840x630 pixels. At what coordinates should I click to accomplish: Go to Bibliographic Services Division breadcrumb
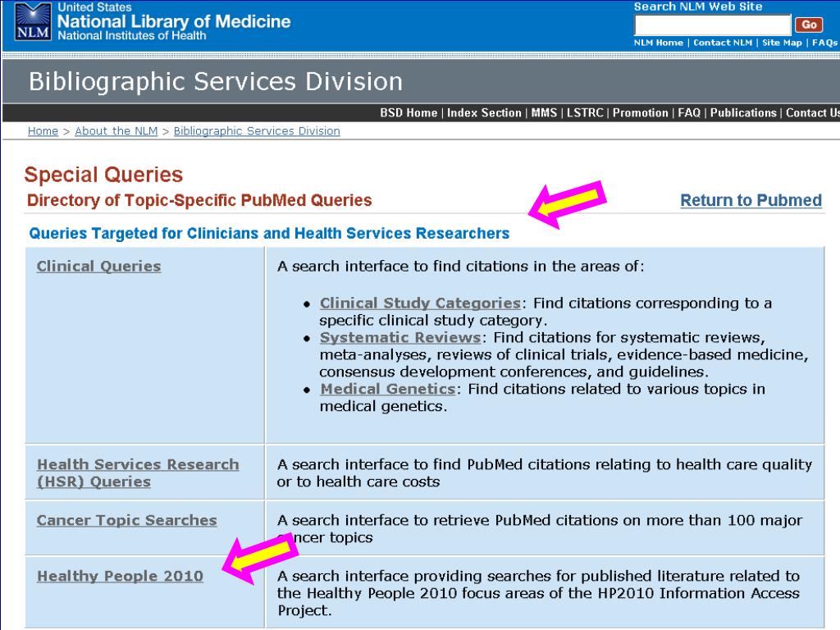point(257,131)
